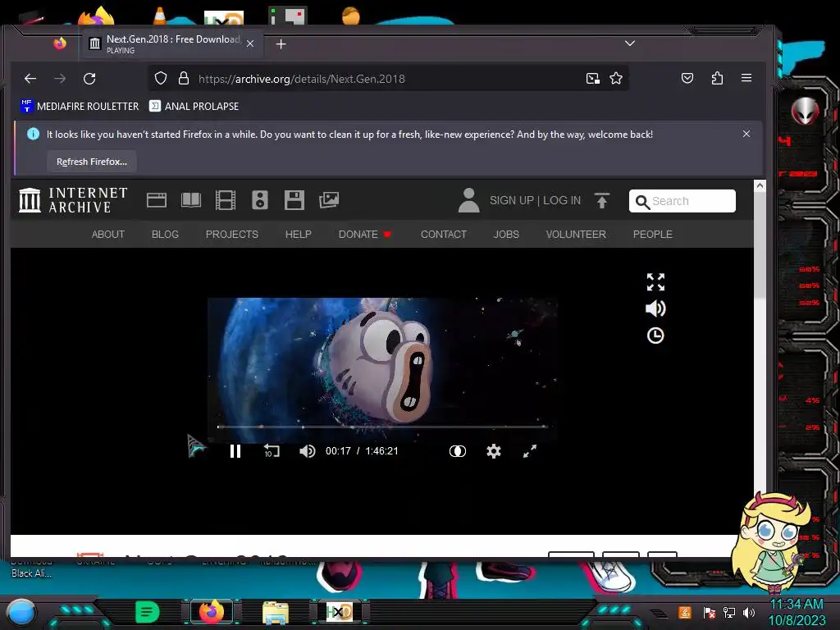Open the ABOUT menu item
Viewport: 840px width, 630px height.
107,234
